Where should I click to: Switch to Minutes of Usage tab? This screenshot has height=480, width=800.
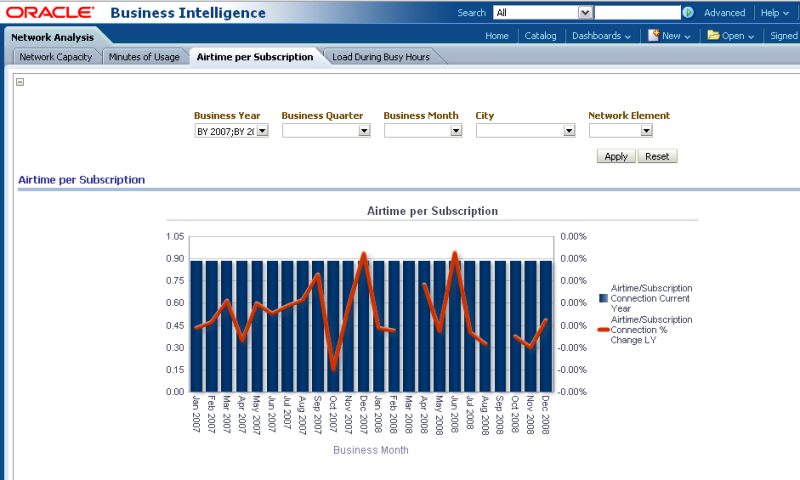[x=144, y=57]
